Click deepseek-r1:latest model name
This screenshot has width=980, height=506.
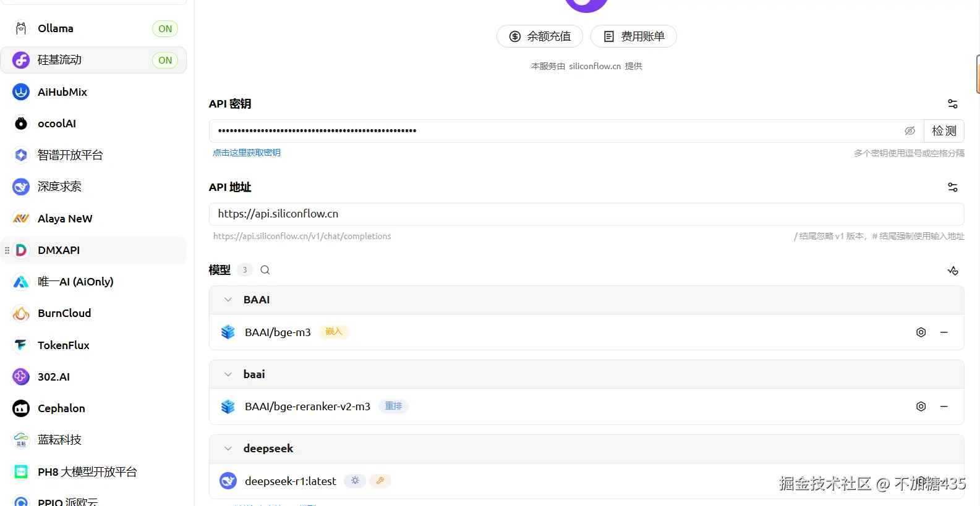(x=291, y=481)
